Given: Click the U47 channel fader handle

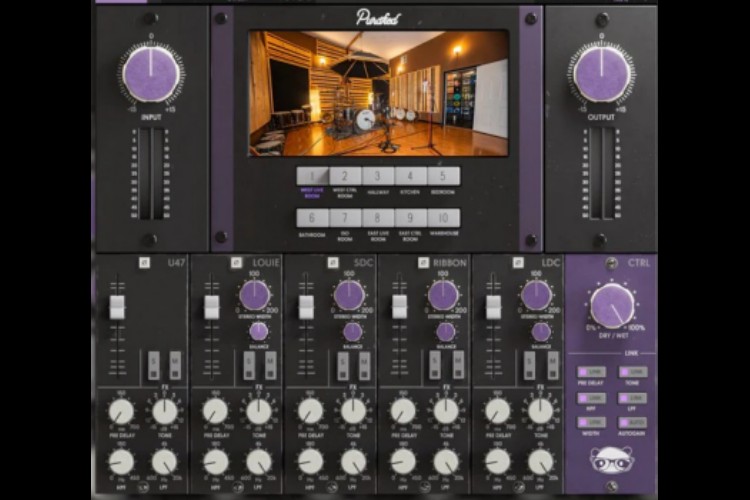Looking at the screenshot, I should [x=117, y=307].
